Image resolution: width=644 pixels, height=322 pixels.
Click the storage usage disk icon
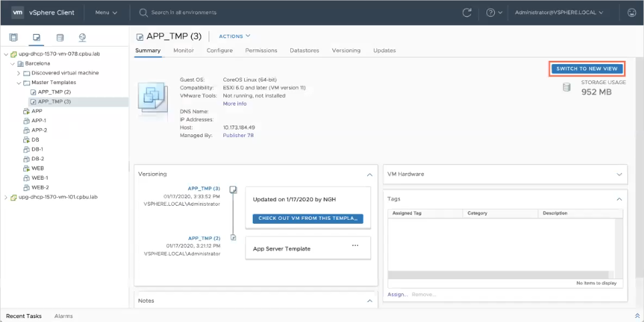point(566,87)
